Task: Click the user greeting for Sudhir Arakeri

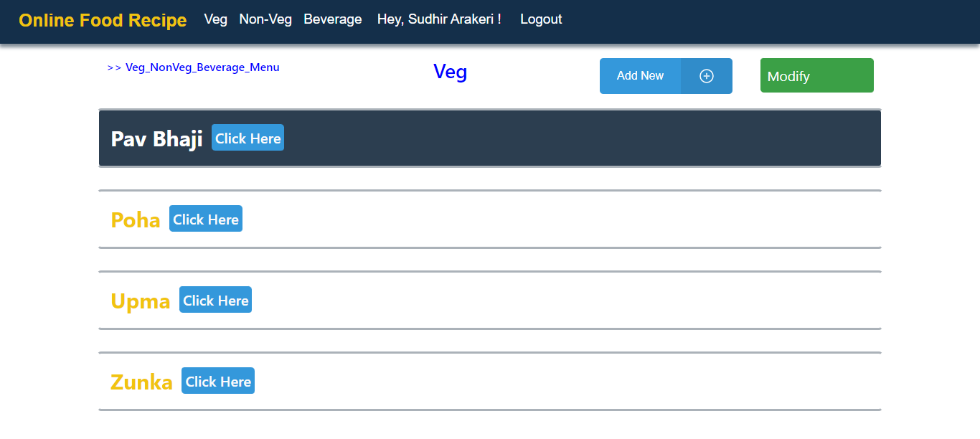Action: [x=439, y=19]
